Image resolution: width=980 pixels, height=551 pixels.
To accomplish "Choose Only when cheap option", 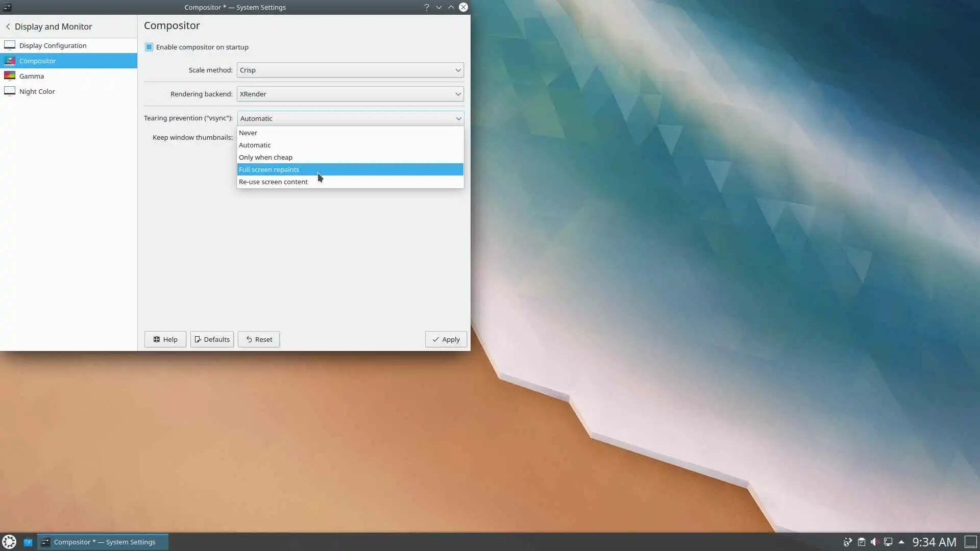I will click(x=265, y=157).
